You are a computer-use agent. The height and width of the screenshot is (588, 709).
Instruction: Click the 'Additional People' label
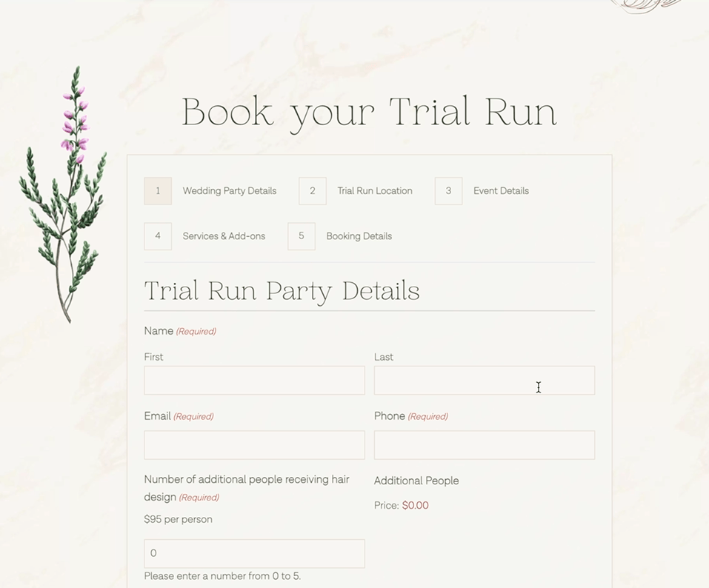click(x=416, y=481)
